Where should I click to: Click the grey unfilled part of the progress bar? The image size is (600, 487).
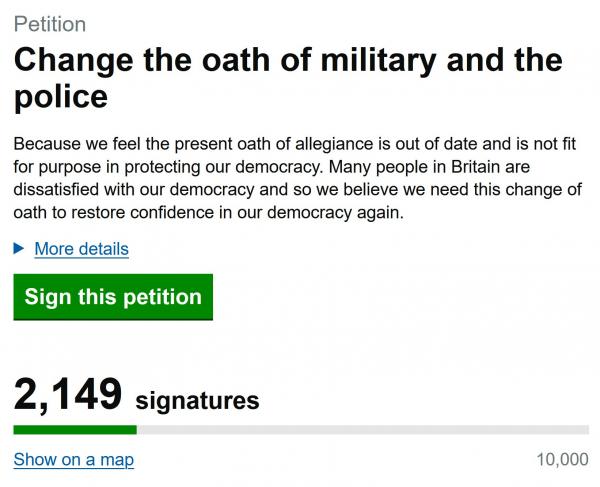(x=362, y=430)
